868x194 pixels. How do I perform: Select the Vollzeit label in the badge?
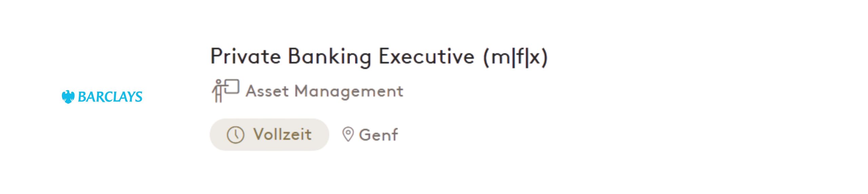[x=282, y=135]
